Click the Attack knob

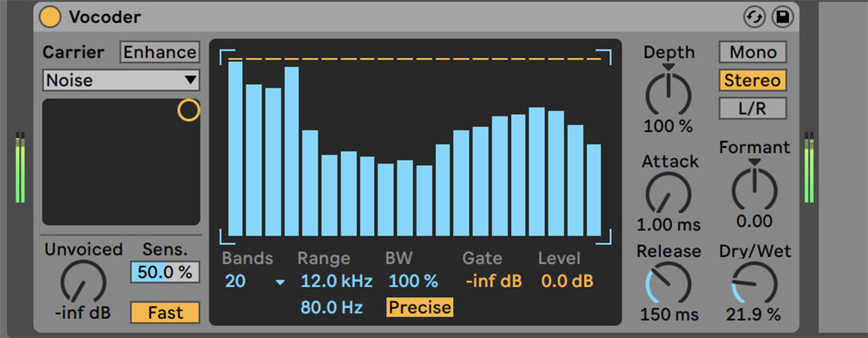[x=668, y=194]
